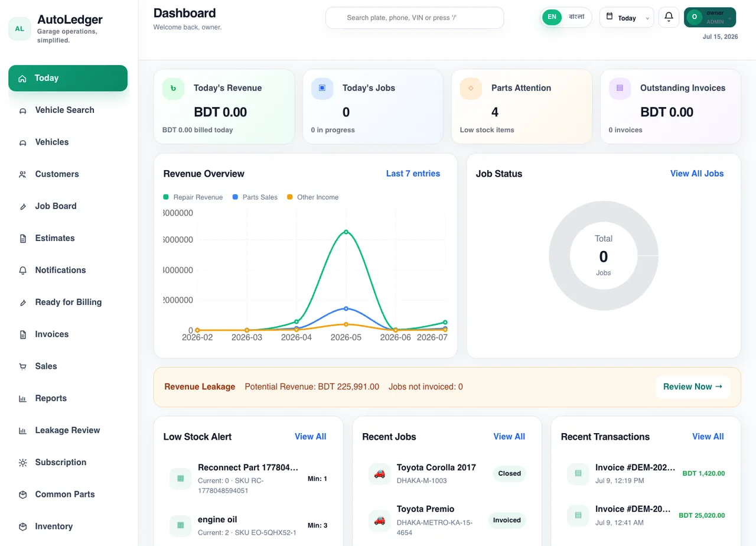Open Subscription settings in sidebar
Image resolution: width=756 pixels, height=546 pixels.
68,462
